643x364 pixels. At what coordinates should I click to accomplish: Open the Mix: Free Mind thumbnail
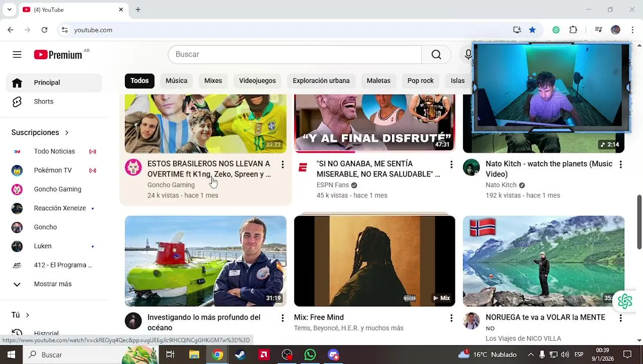pyautogui.click(x=375, y=261)
